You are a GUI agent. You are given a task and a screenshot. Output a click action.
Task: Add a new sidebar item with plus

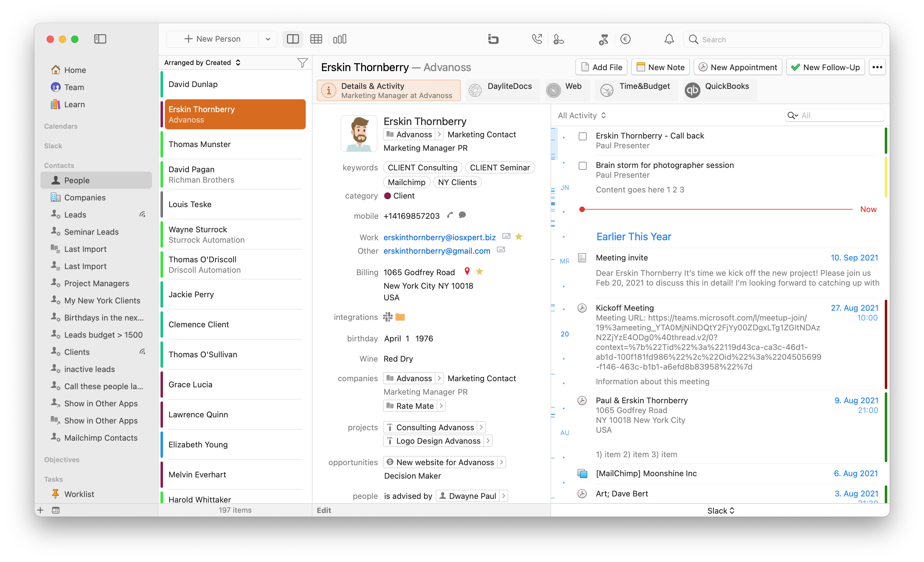coord(40,510)
